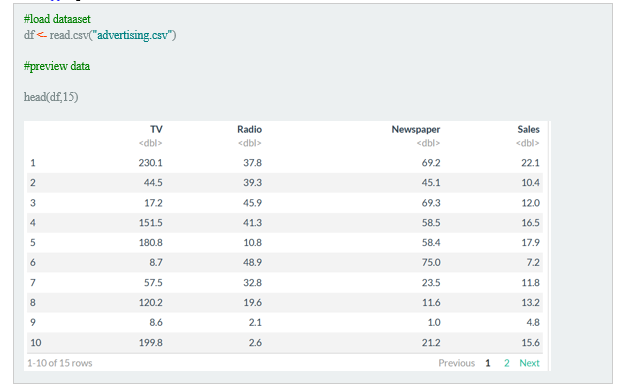Select Newspaper value 58.4
627x391 pixels.
pyautogui.click(x=431, y=243)
